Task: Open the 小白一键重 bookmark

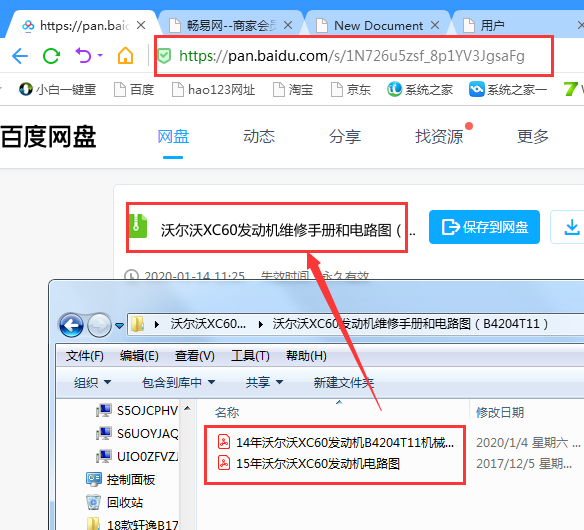Action: coord(58,90)
